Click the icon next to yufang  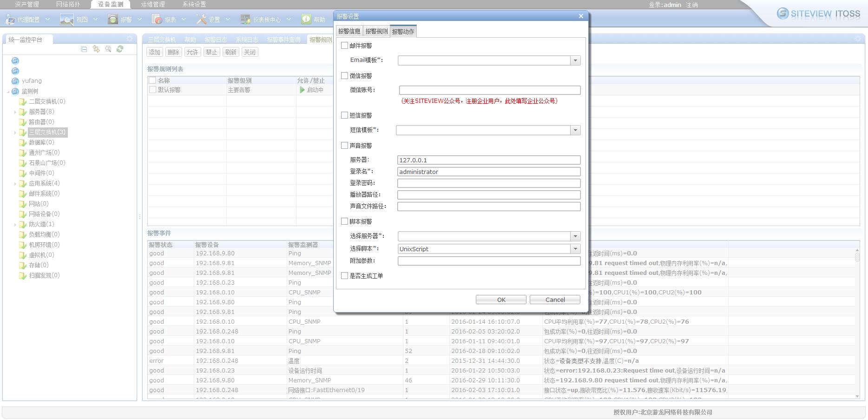click(15, 81)
